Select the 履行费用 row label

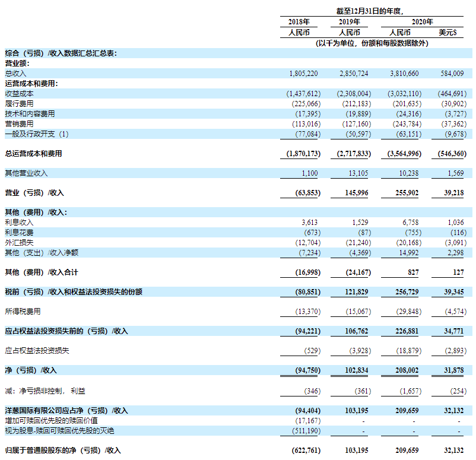coord(19,104)
